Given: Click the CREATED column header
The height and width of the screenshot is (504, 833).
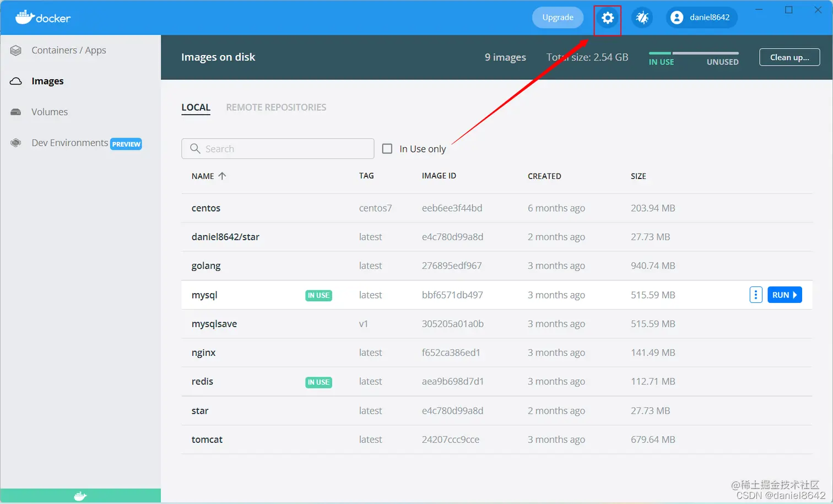Looking at the screenshot, I should [544, 176].
